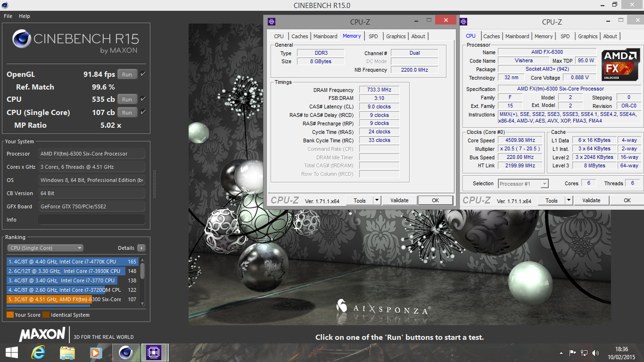Select About tab in Memory window
This screenshot has width=644, height=362.
418,36
